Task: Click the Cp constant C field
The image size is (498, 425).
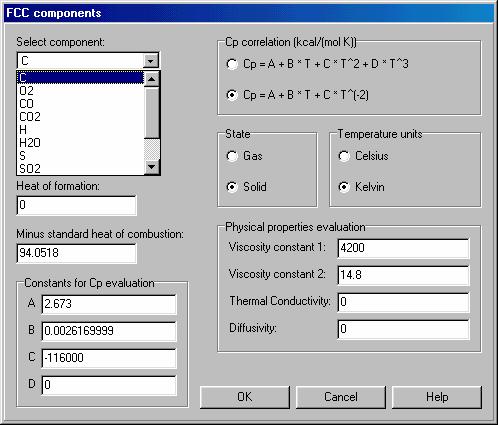Action: 109,358
